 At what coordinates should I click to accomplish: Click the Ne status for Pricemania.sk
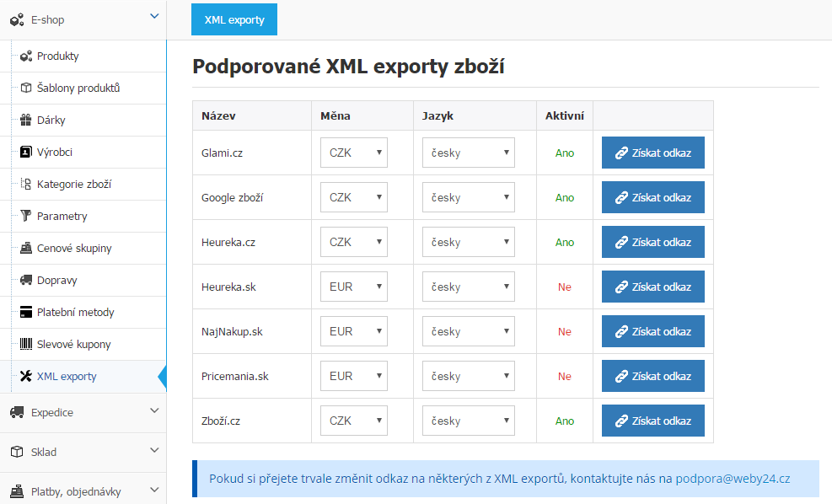[565, 376]
